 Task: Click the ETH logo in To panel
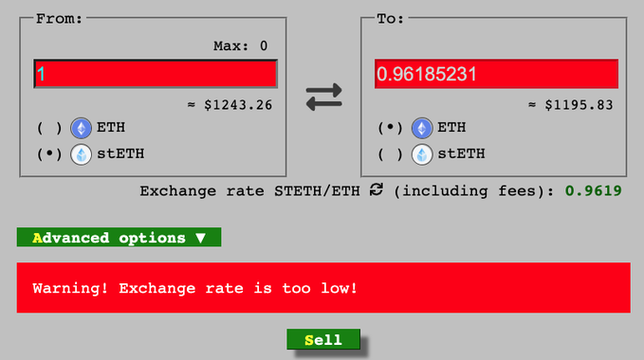pos(422,128)
